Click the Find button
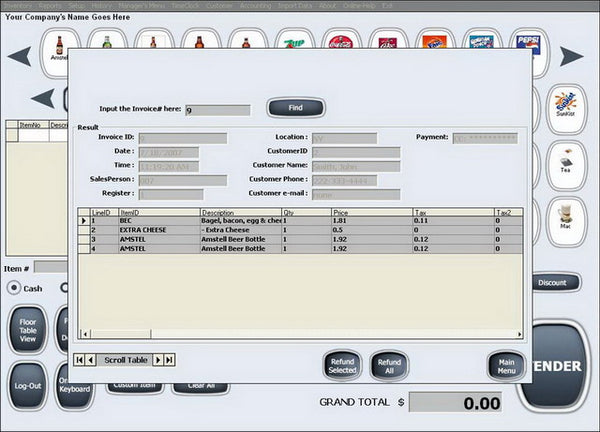 296,108
